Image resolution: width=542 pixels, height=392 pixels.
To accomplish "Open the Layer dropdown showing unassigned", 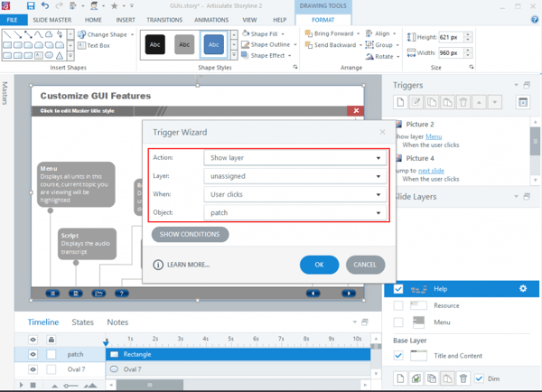I will [294, 176].
